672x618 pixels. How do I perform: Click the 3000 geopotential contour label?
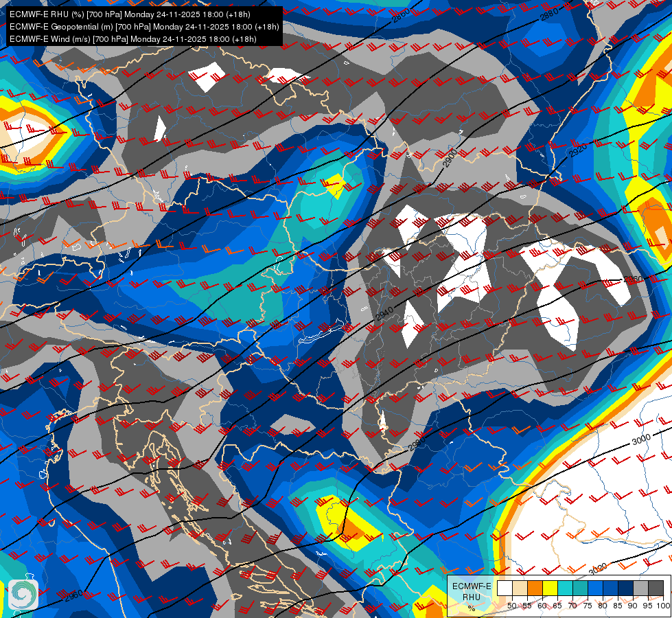tap(642, 439)
